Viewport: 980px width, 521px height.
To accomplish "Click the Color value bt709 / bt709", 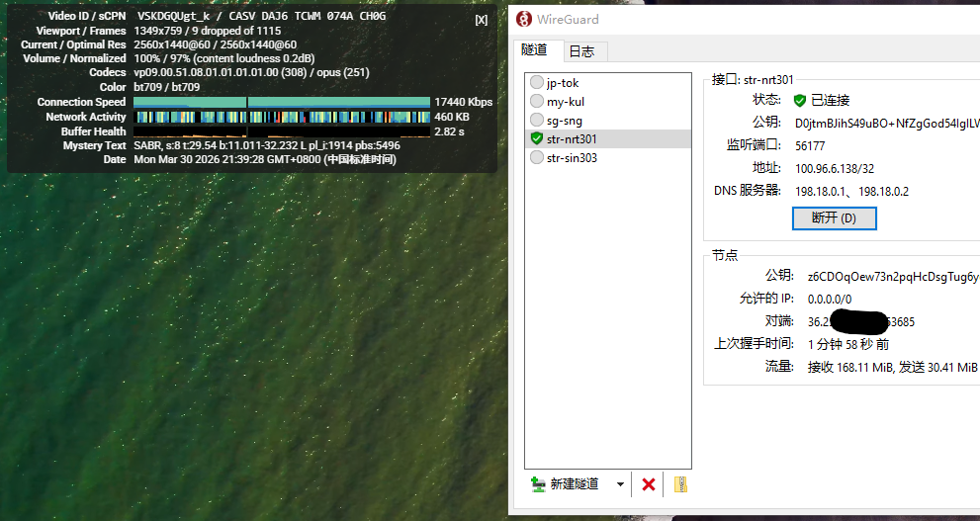I will (x=167, y=87).
